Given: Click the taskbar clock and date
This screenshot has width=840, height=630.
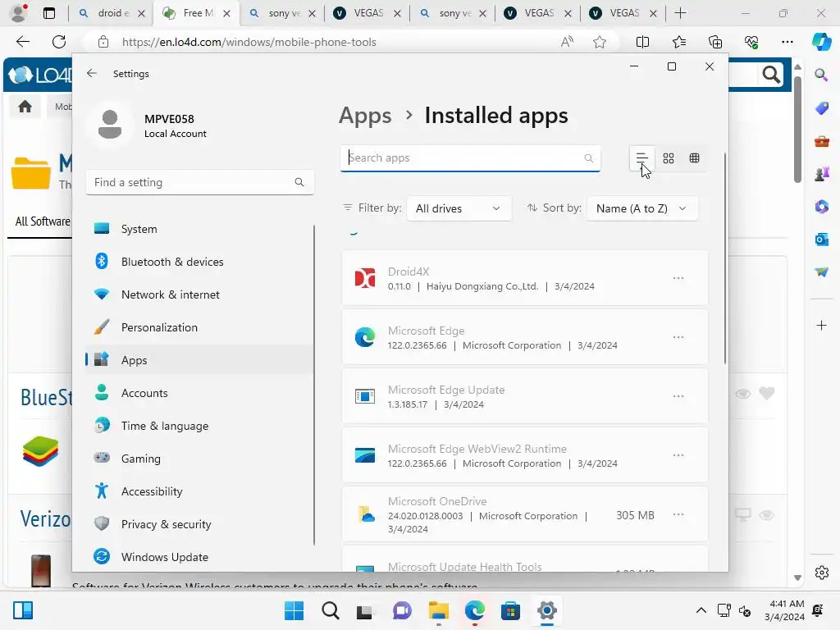Looking at the screenshot, I should (785, 610).
